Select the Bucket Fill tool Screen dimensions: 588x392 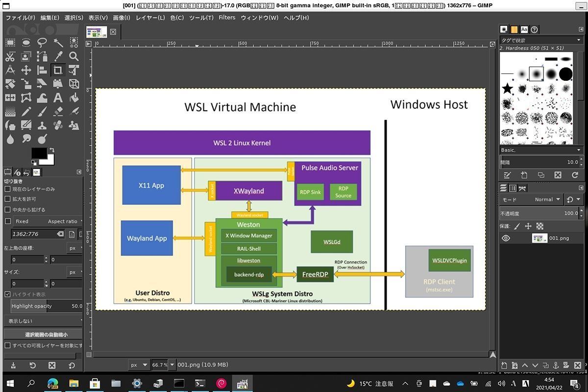(73, 98)
